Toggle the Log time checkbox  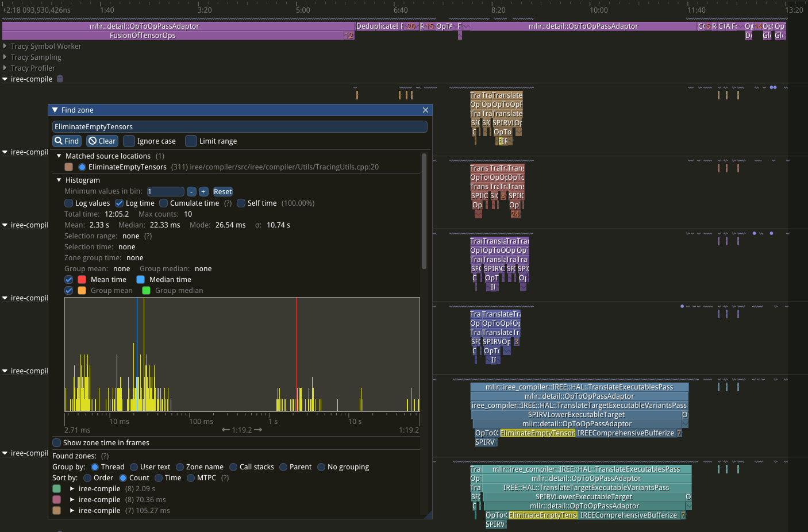click(119, 203)
